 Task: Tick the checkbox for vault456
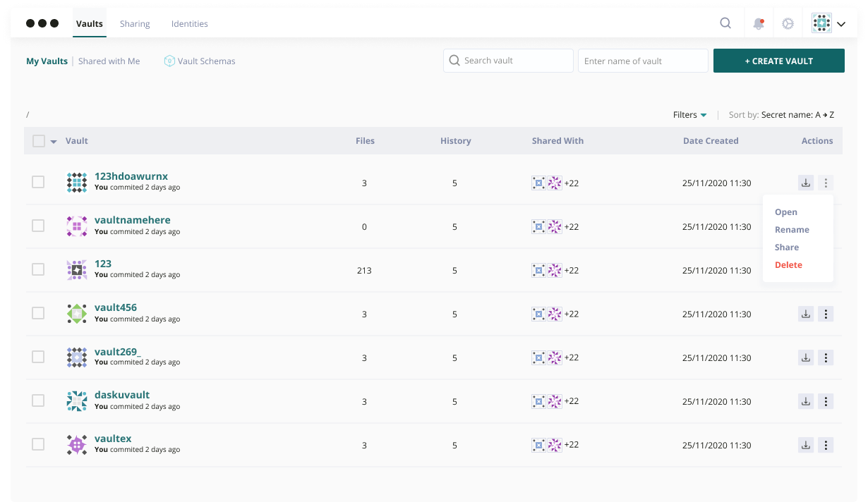point(38,313)
